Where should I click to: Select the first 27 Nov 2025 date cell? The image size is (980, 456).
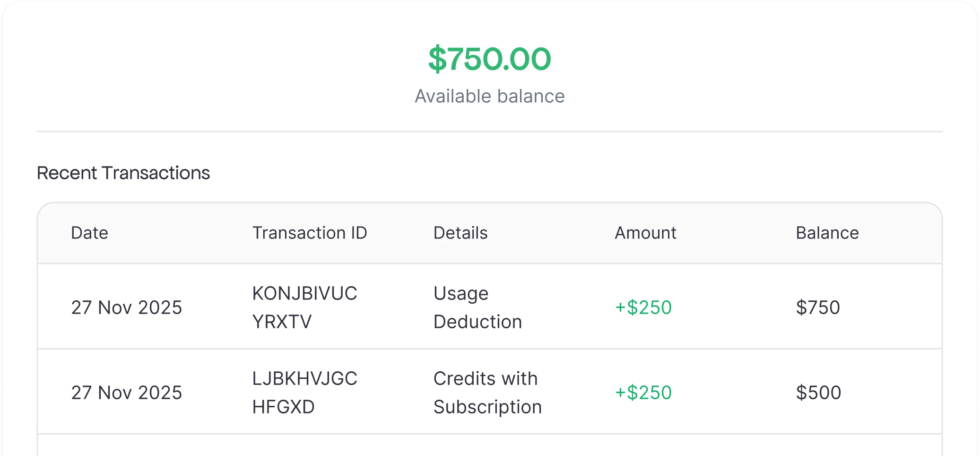(x=127, y=307)
